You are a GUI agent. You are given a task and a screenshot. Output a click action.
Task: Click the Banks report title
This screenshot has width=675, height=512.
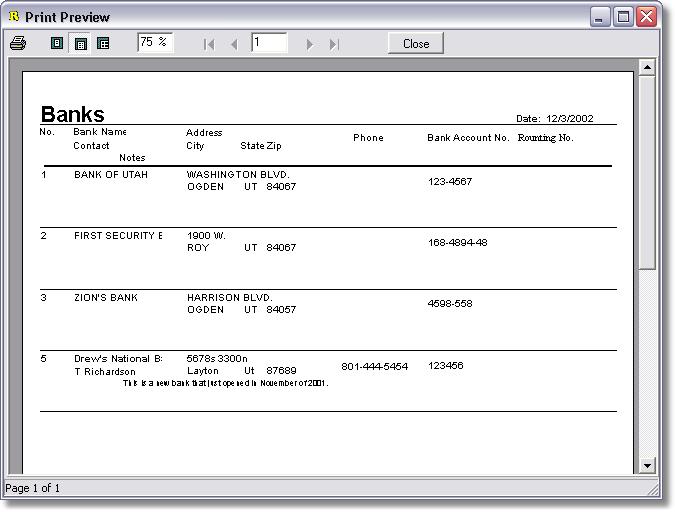(x=72, y=114)
